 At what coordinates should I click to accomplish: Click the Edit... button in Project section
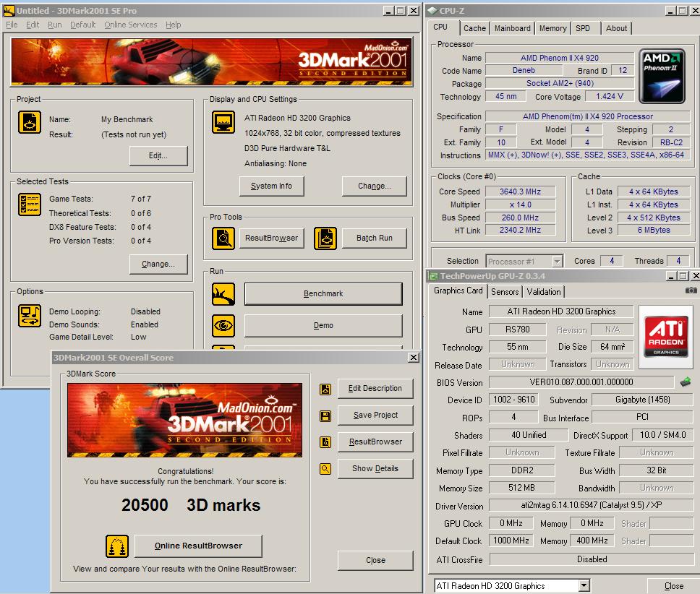tap(158, 155)
